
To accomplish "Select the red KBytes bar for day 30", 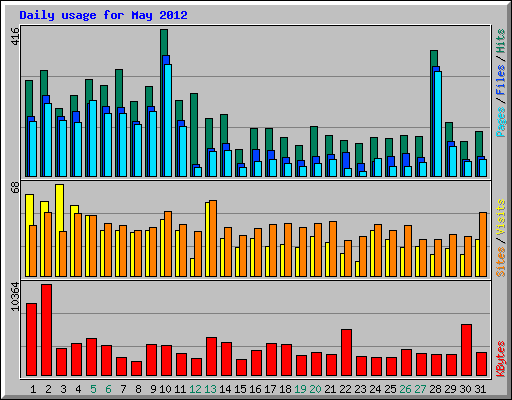I will pos(466,350).
